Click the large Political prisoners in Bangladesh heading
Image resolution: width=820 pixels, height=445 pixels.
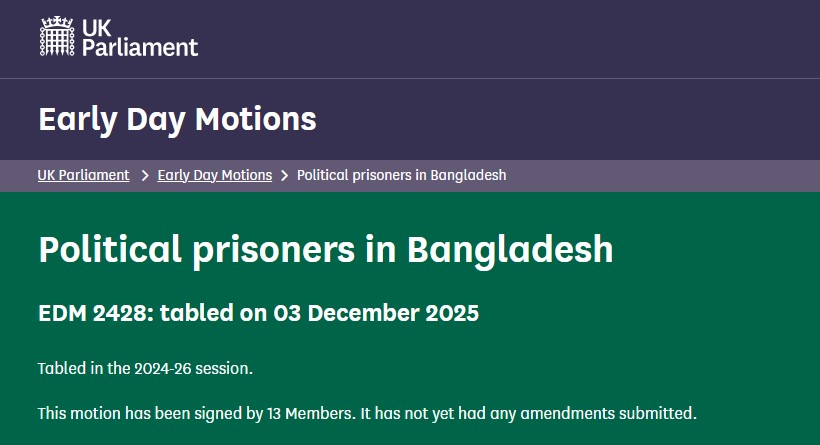[325, 248]
